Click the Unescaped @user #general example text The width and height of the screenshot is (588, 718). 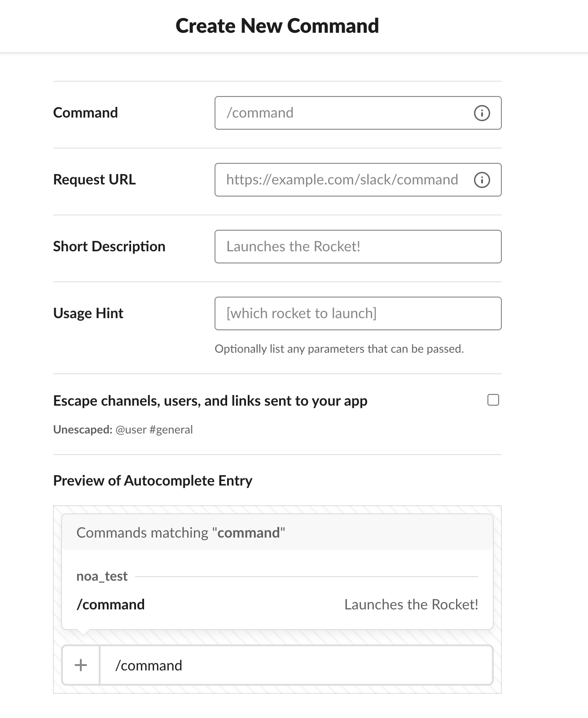point(123,429)
